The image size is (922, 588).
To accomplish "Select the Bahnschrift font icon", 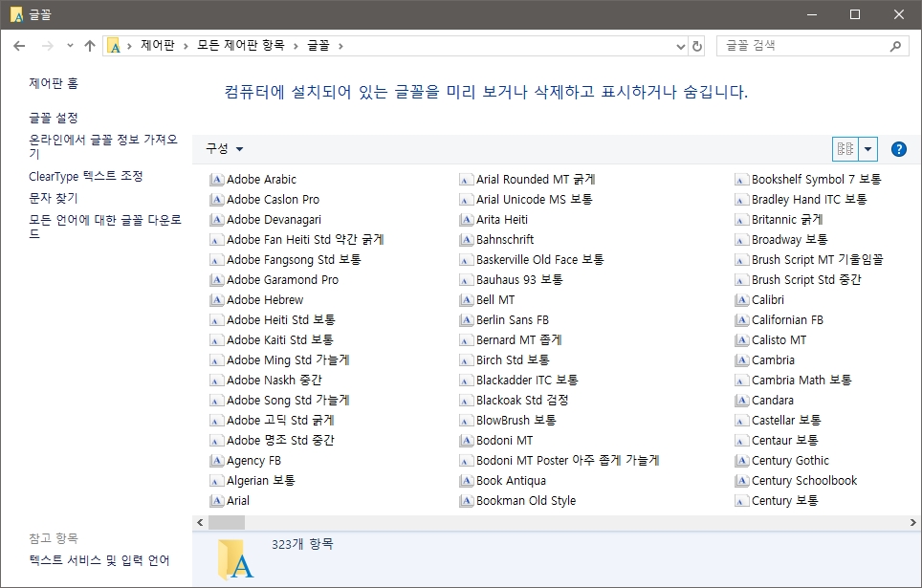I will point(467,240).
